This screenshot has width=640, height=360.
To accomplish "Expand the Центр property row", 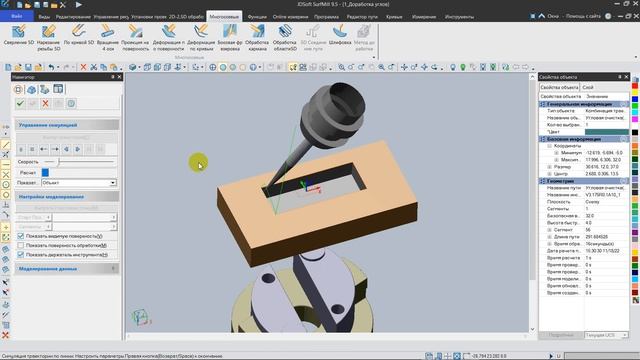I will pyautogui.click(x=549, y=174).
